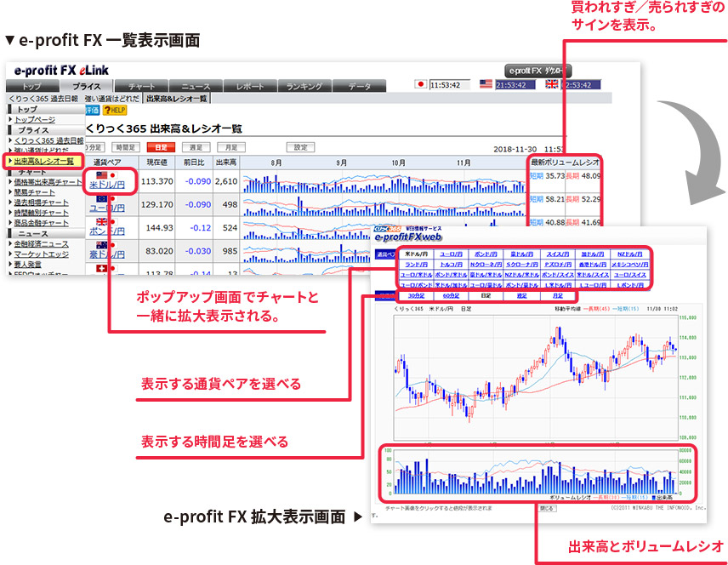
Task: Choose ポンド/円 in popup pair grid
Action: coord(486,254)
